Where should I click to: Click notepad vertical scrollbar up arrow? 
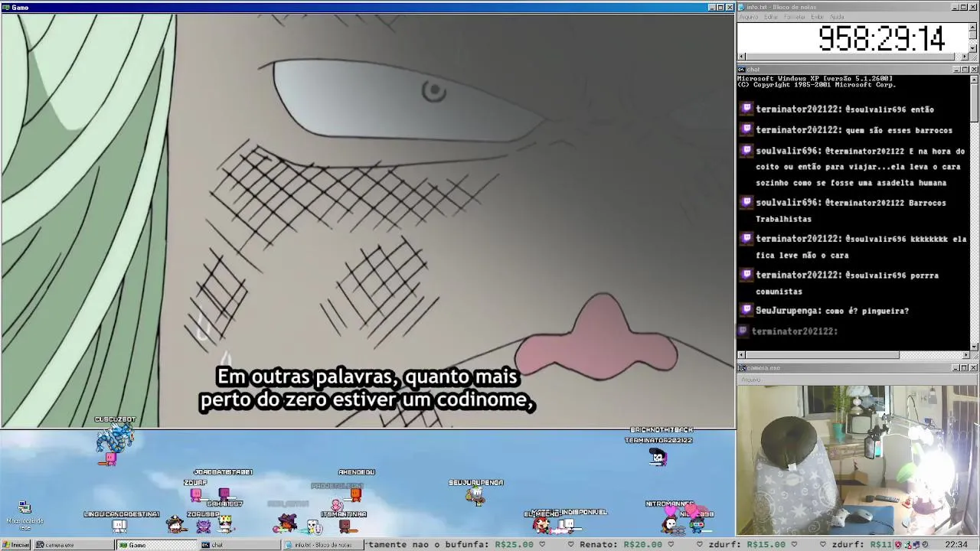(973, 27)
